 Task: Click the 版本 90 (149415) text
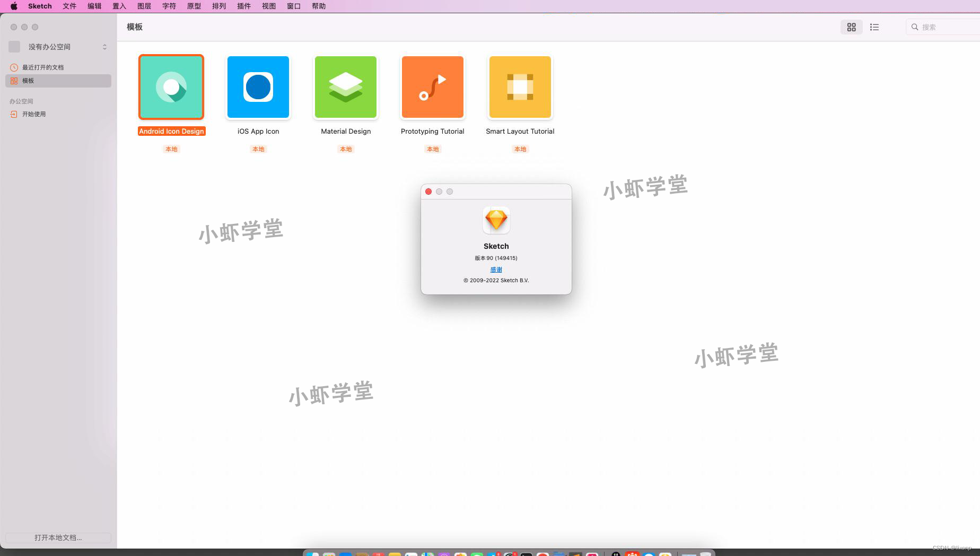click(x=496, y=258)
